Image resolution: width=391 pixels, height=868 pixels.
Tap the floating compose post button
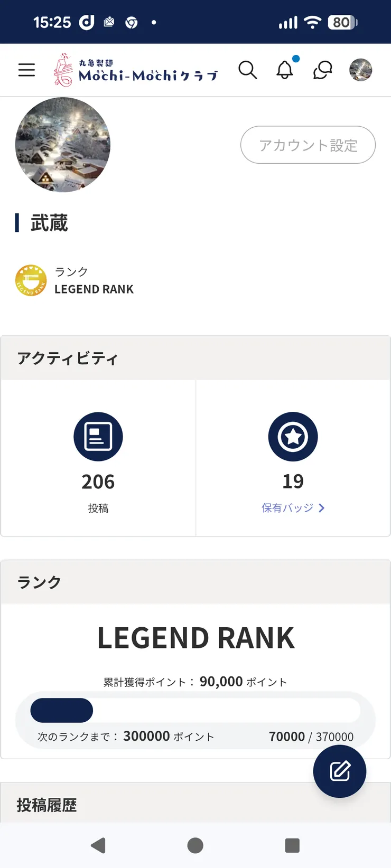click(339, 771)
